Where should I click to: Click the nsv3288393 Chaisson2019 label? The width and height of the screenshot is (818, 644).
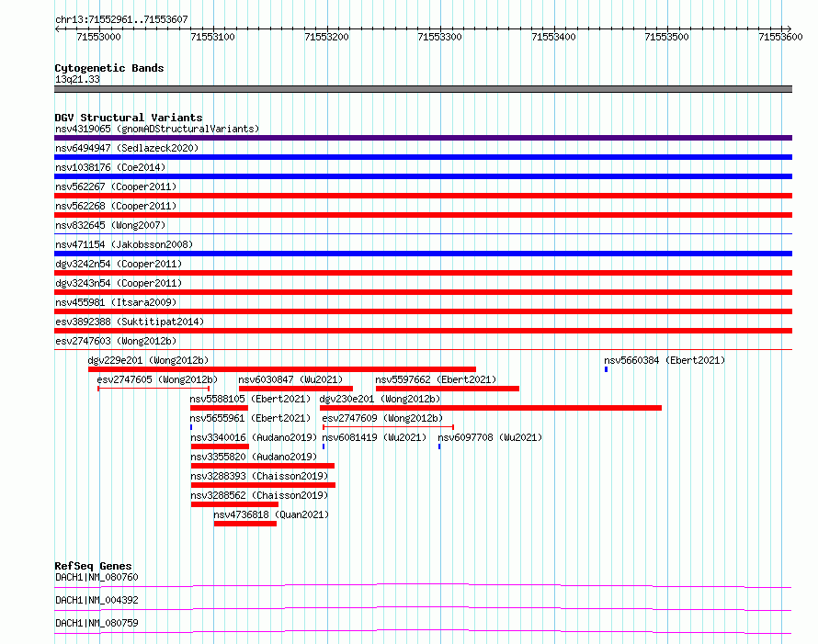pos(259,476)
